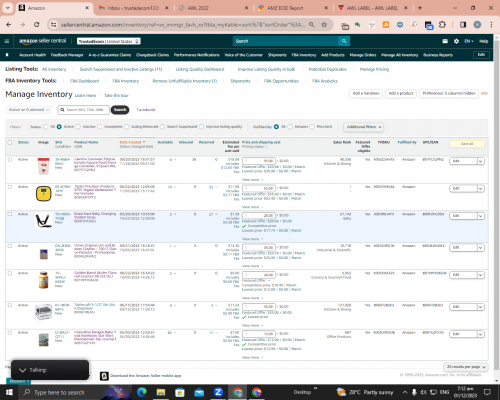
Task: Select the Status All radio button
Action: tap(46, 127)
